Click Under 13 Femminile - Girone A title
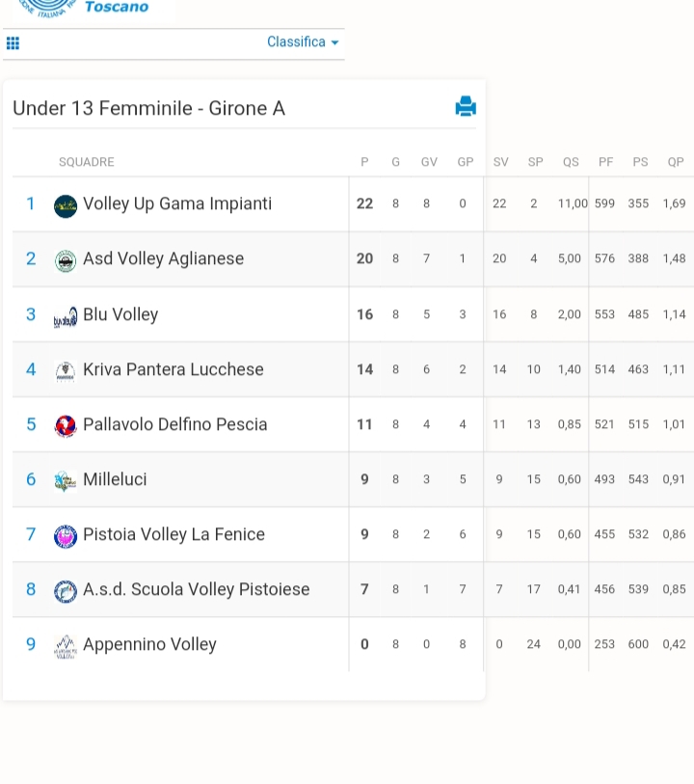The height and width of the screenshot is (784, 694). pyautogui.click(x=148, y=108)
